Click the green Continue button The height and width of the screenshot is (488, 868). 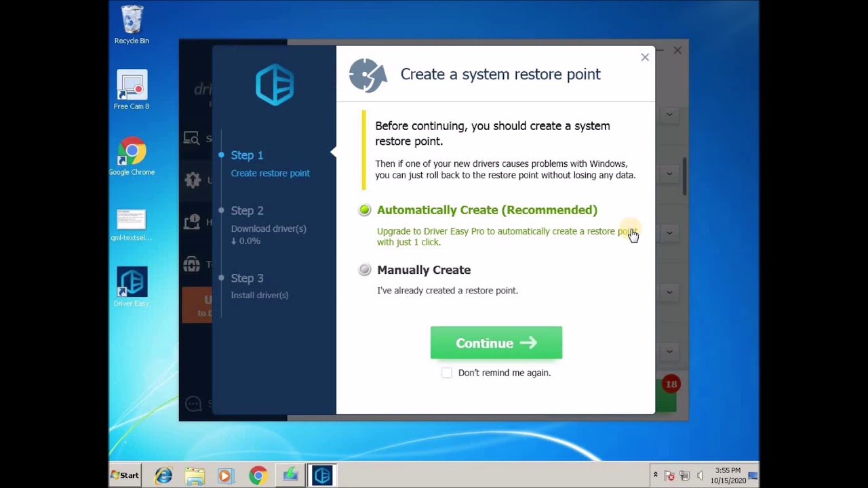pyautogui.click(x=496, y=343)
